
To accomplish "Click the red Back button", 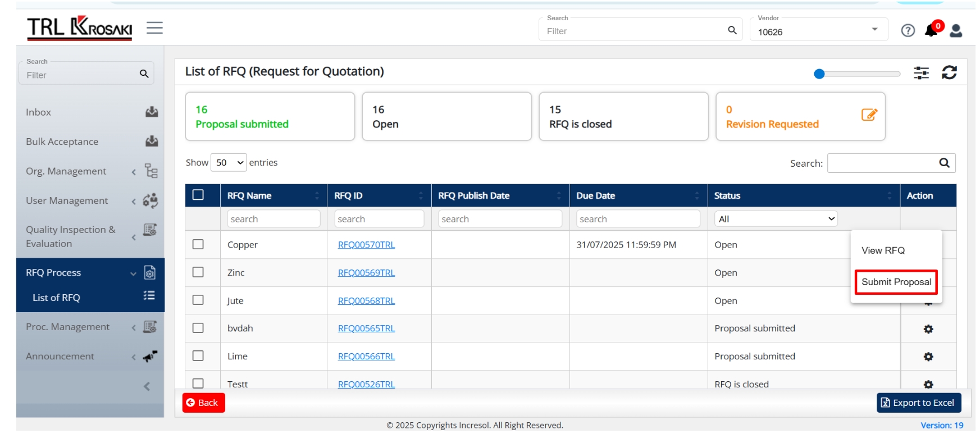I will [x=203, y=403].
